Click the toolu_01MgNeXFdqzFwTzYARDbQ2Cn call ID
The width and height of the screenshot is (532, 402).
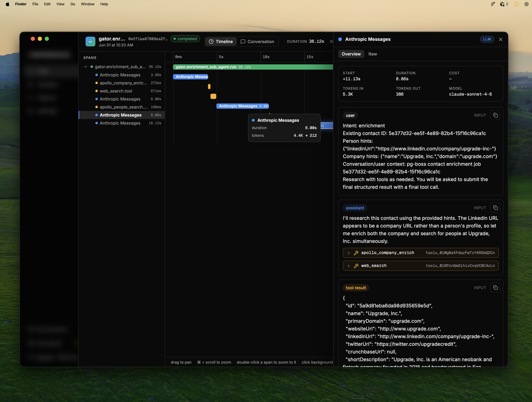click(460, 253)
